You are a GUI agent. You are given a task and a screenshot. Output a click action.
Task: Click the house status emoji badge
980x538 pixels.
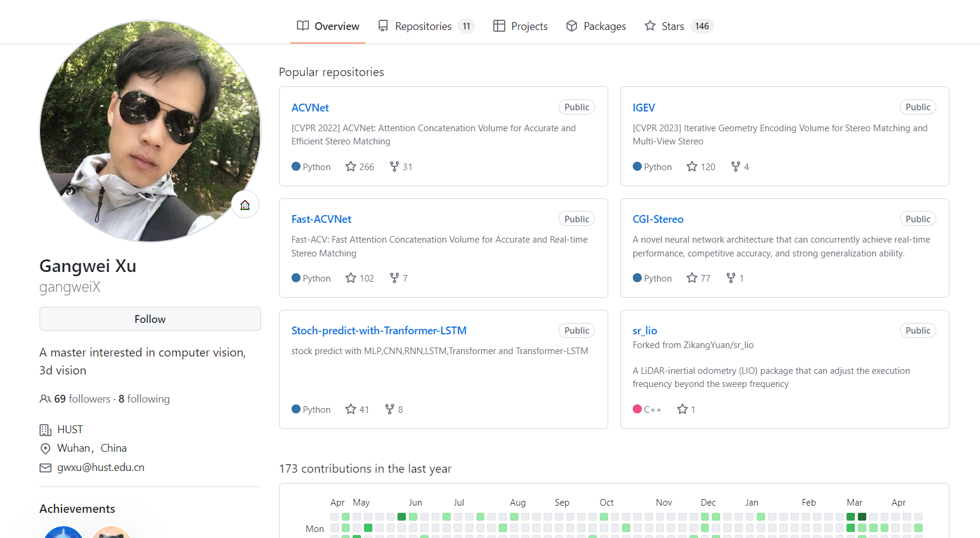(245, 205)
